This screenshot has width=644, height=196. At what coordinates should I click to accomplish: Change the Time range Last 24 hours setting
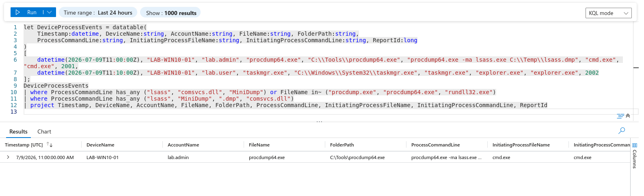(x=98, y=13)
